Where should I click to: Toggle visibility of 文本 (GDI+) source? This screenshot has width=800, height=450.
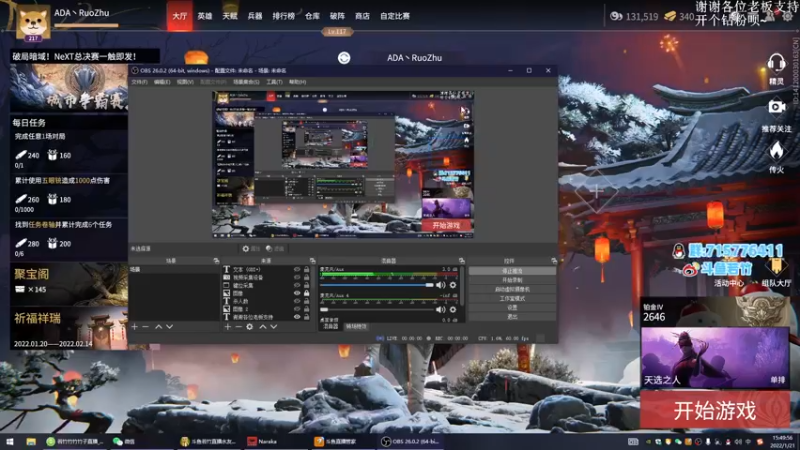click(x=297, y=269)
